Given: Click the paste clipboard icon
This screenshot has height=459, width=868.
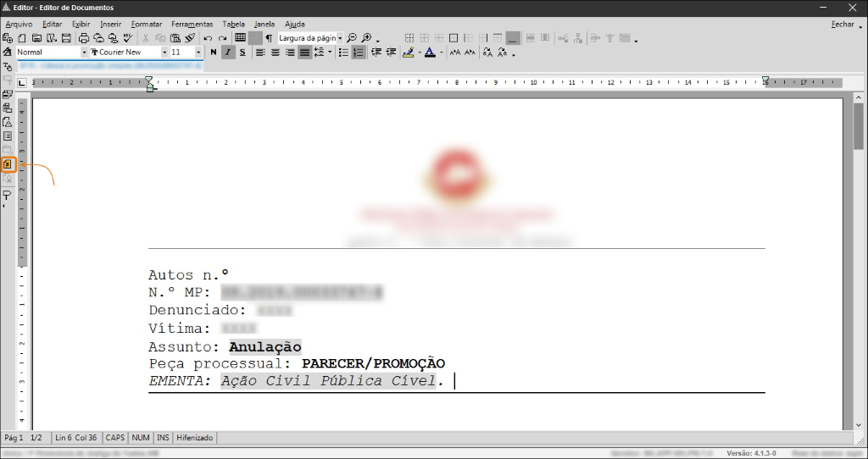Looking at the screenshot, I should (175, 38).
